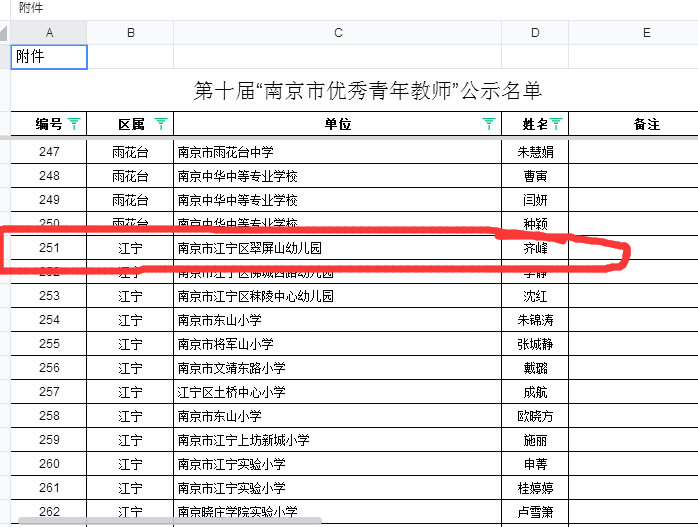This screenshot has width=698, height=527.
Task: Select the title 第十届南京市优秀青年教师公示名单
Action: (x=367, y=92)
